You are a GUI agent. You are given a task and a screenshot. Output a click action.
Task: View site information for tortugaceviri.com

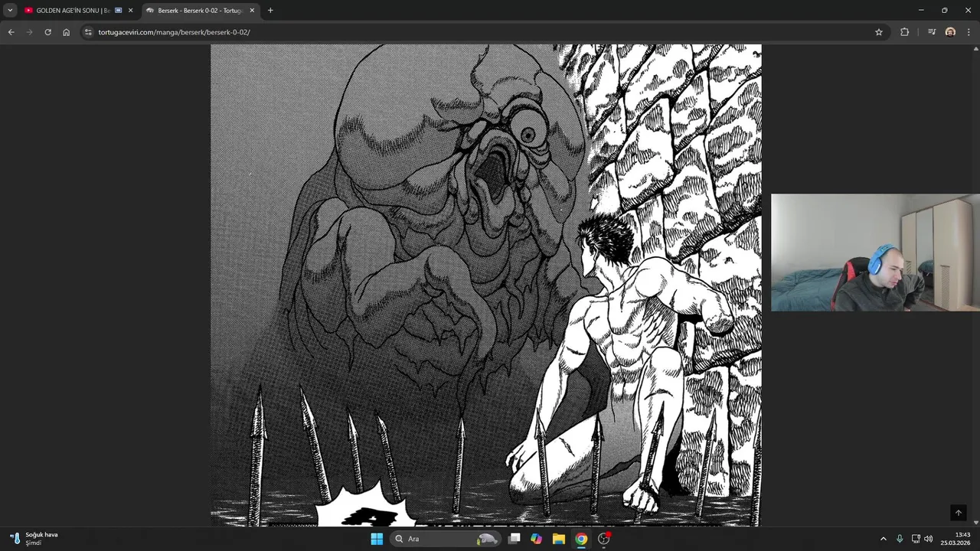pos(88,32)
